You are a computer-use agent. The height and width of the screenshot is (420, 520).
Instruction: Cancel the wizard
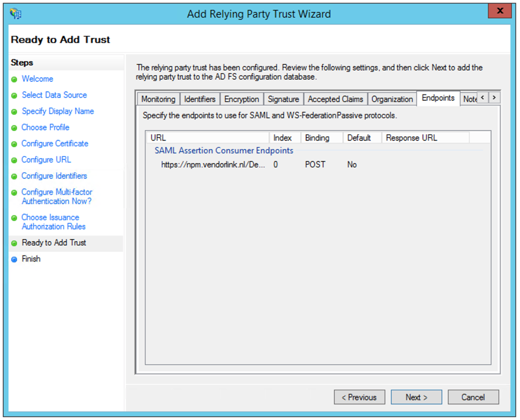(x=473, y=397)
